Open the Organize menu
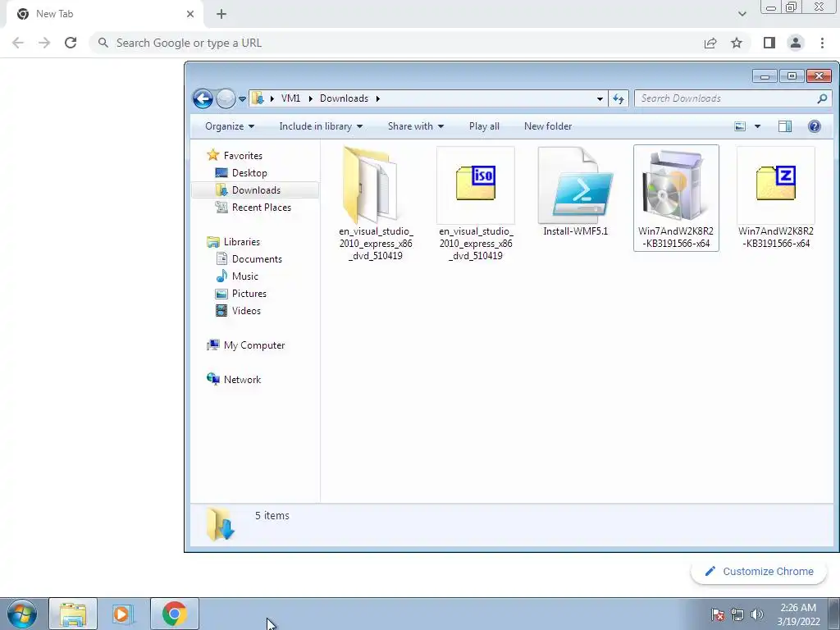Image resolution: width=840 pixels, height=630 pixels. click(x=230, y=126)
